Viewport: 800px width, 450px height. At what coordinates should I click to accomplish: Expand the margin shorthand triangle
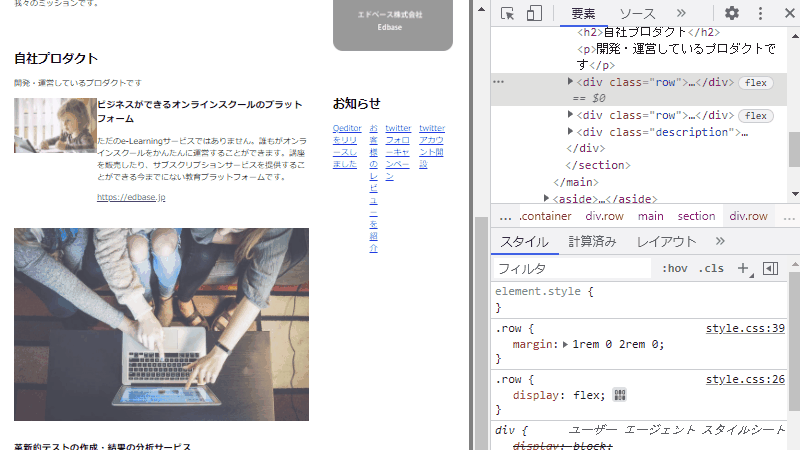pyautogui.click(x=565, y=344)
